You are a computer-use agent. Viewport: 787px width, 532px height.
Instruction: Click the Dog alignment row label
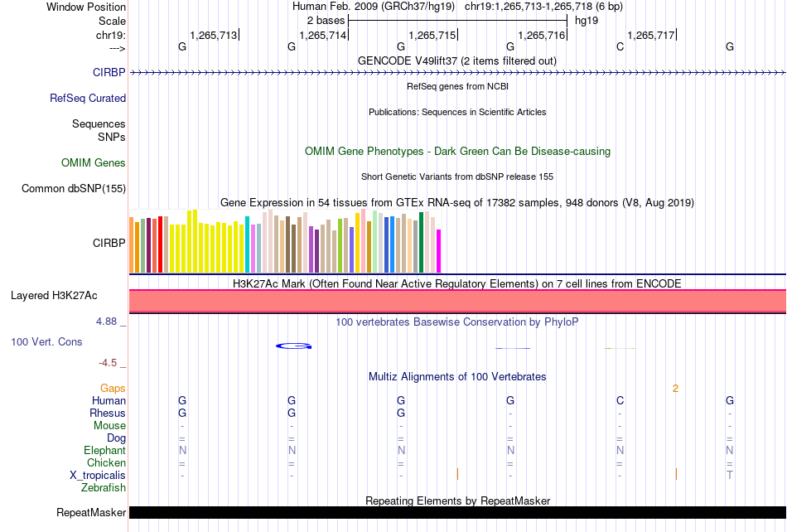tap(116, 438)
